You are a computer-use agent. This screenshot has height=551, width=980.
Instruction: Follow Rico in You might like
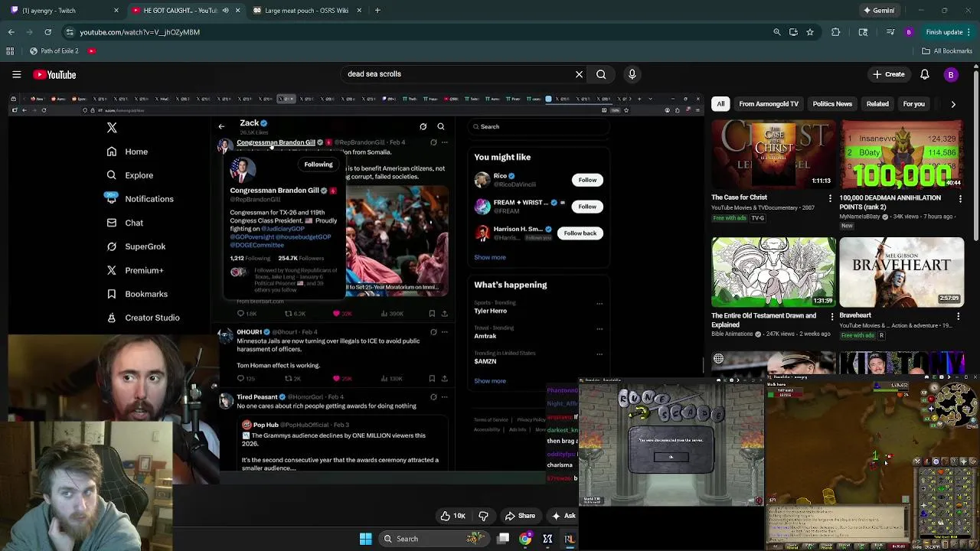(587, 180)
